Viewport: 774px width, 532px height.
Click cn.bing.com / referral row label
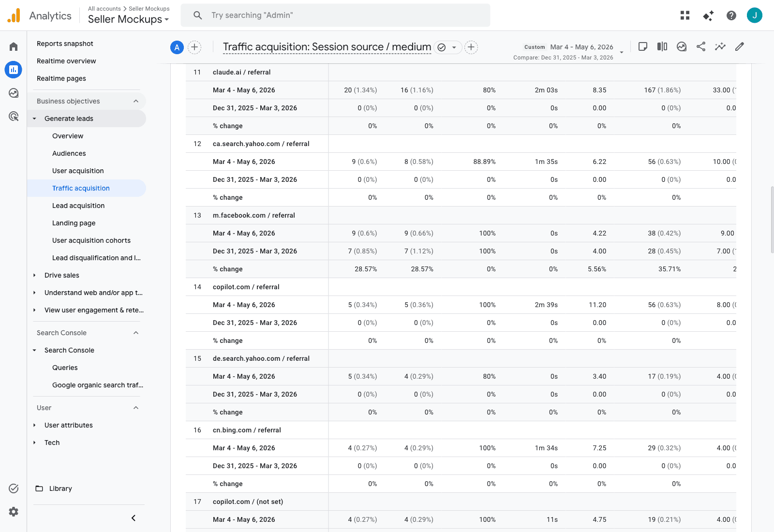(247, 430)
